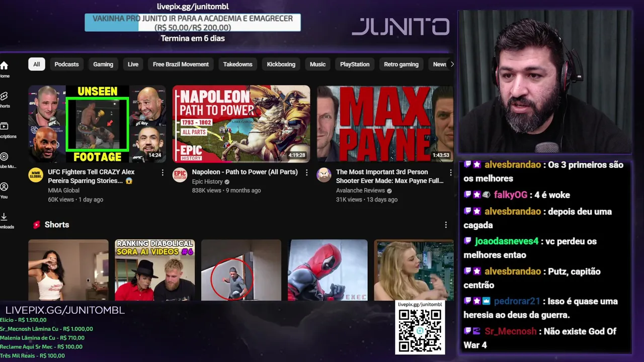Viewport: 644px width, 362px height.
Task: Open short with red circled man
Action: tap(241, 270)
